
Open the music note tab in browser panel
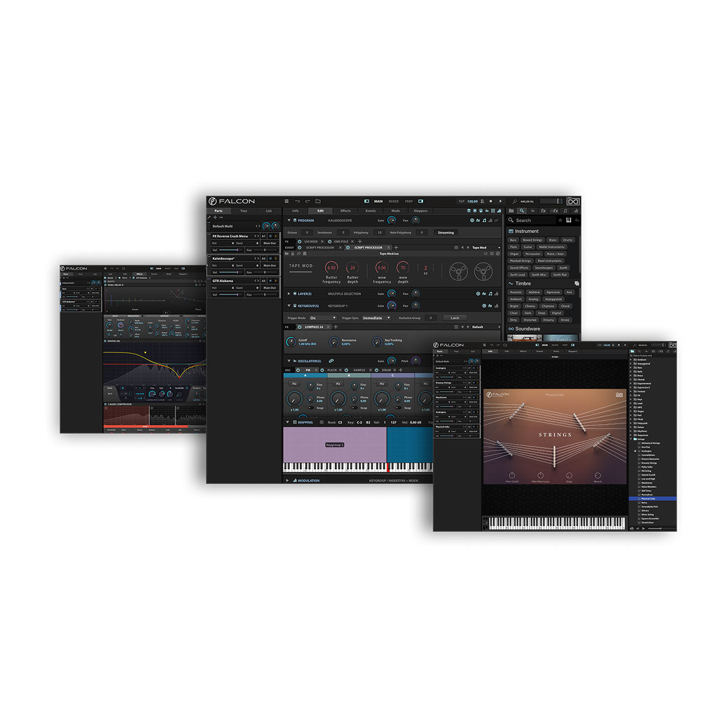565,211
